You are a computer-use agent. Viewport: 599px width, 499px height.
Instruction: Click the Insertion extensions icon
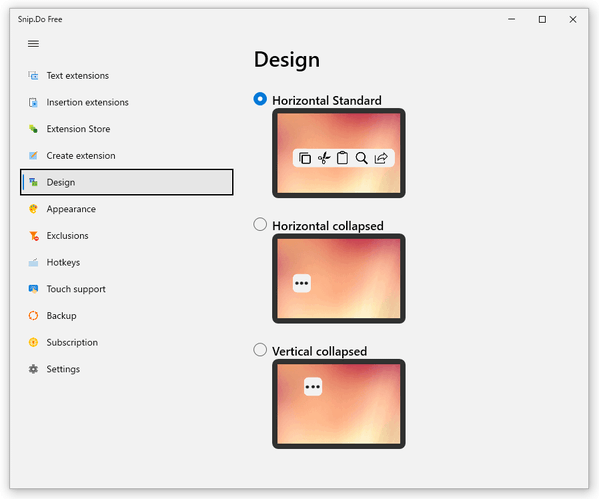tap(33, 102)
